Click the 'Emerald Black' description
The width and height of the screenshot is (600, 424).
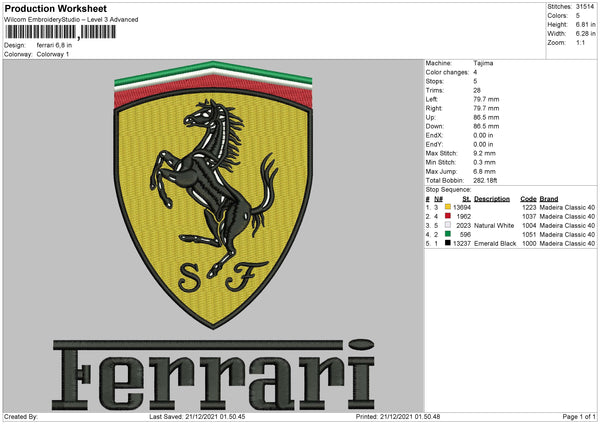(495, 243)
